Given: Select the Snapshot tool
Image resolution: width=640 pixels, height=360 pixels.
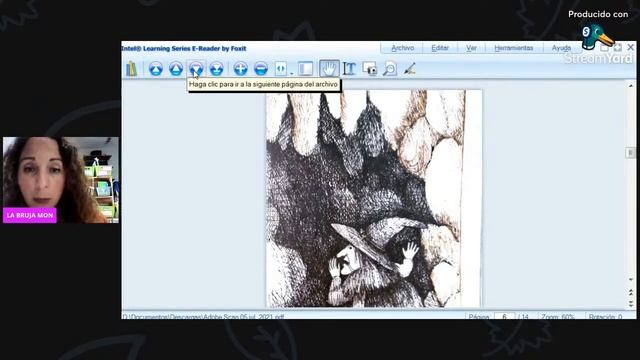Looking at the screenshot, I should pos(370,69).
